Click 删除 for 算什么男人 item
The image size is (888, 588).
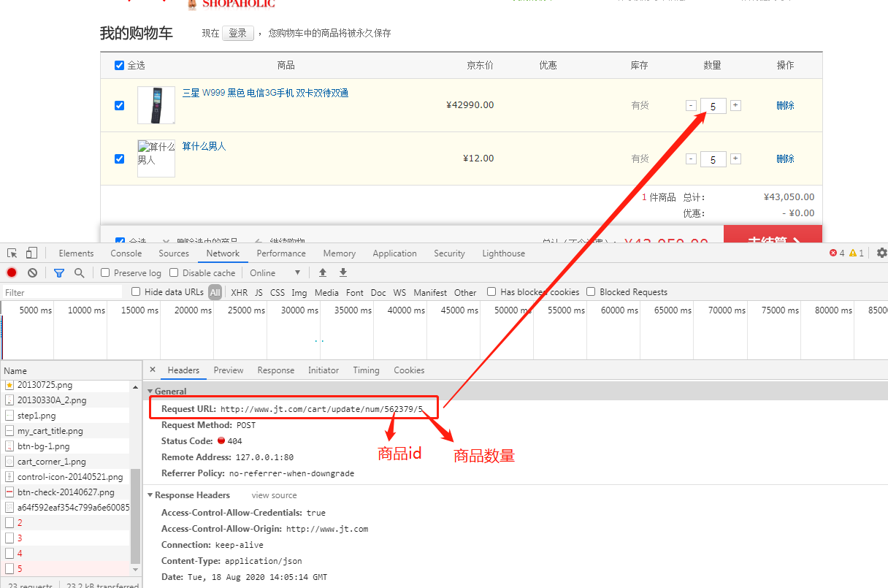(x=785, y=159)
